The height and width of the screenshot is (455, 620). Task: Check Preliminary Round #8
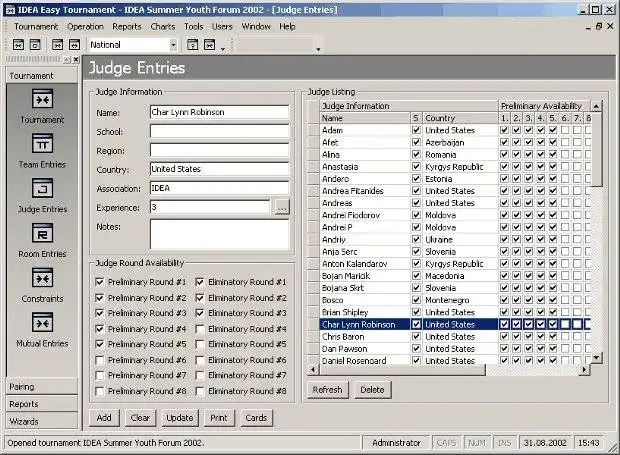point(100,391)
